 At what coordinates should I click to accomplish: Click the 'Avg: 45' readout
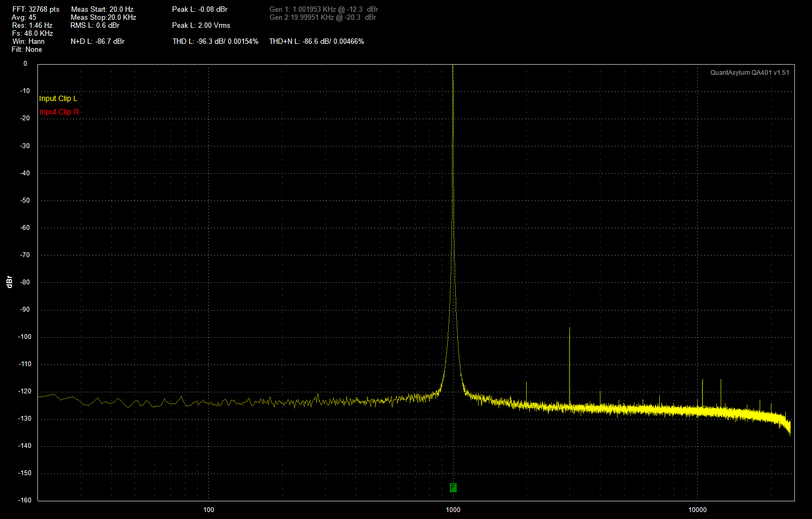24,17
